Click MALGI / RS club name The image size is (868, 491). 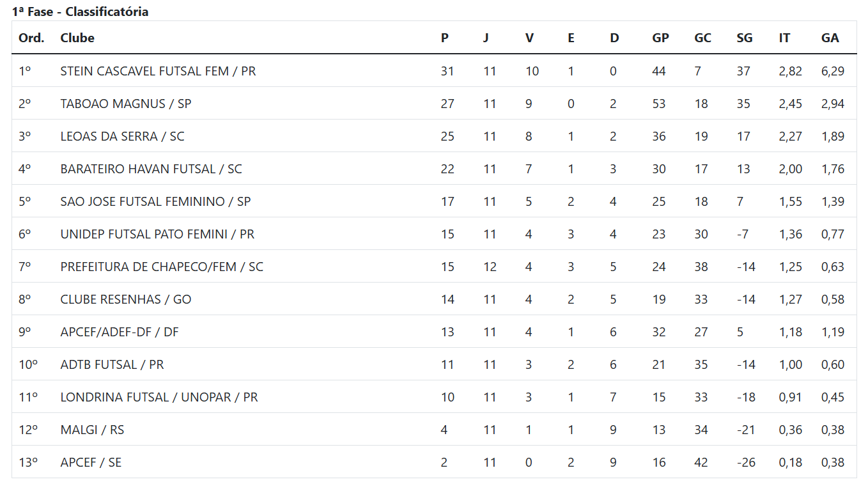(92, 430)
